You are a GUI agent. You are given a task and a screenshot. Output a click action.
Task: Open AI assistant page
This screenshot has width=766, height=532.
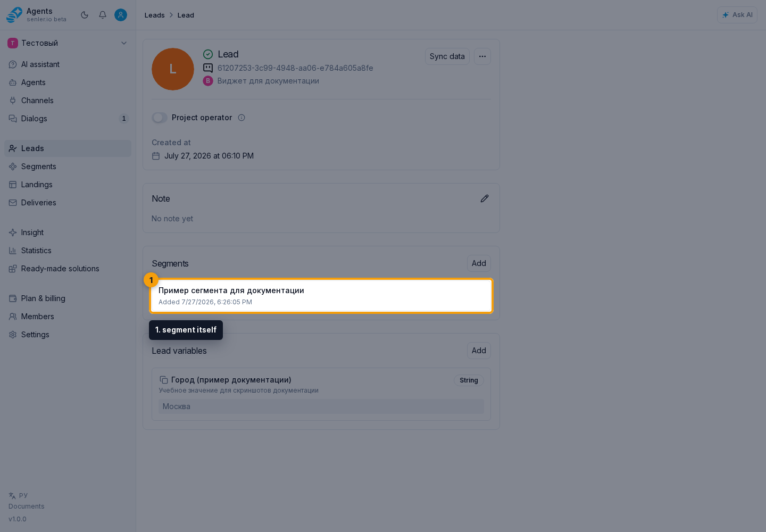[x=68, y=64]
